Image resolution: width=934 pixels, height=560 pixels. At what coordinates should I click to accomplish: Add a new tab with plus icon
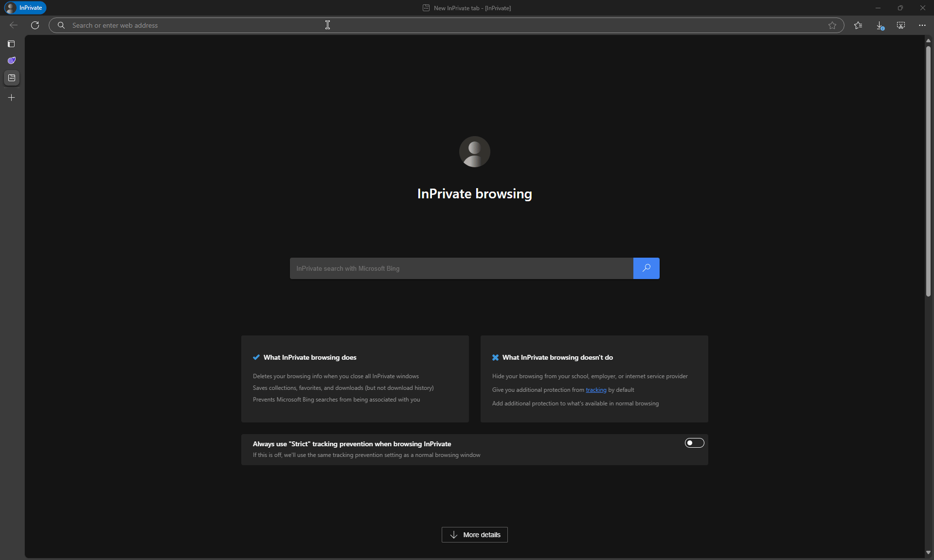tap(12, 98)
